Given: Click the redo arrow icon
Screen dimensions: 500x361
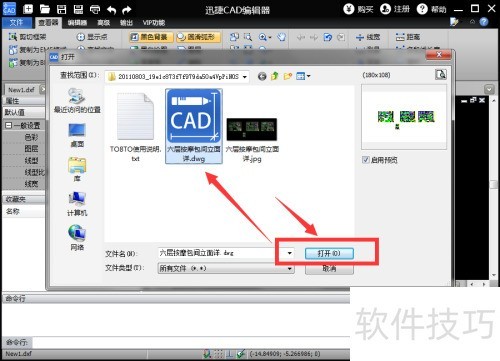Looking at the screenshot, I should coord(126,10).
